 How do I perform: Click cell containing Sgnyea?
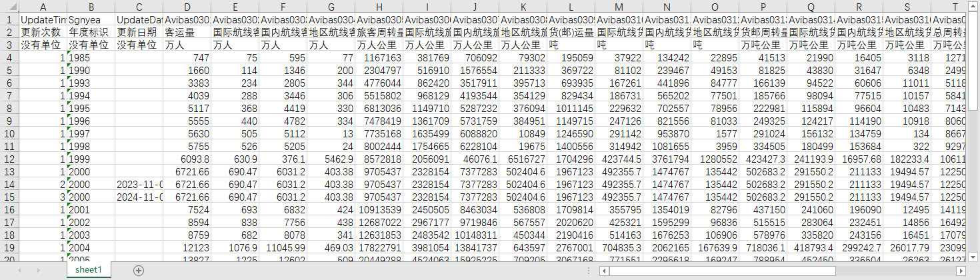pyautogui.click(x=91, y=19)
